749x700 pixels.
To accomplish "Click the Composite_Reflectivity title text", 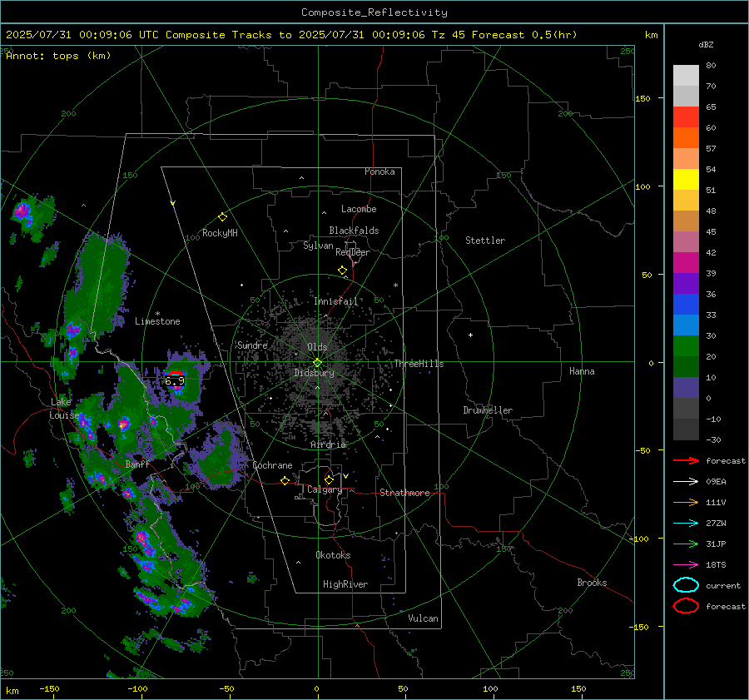I will tap(374, 12).
